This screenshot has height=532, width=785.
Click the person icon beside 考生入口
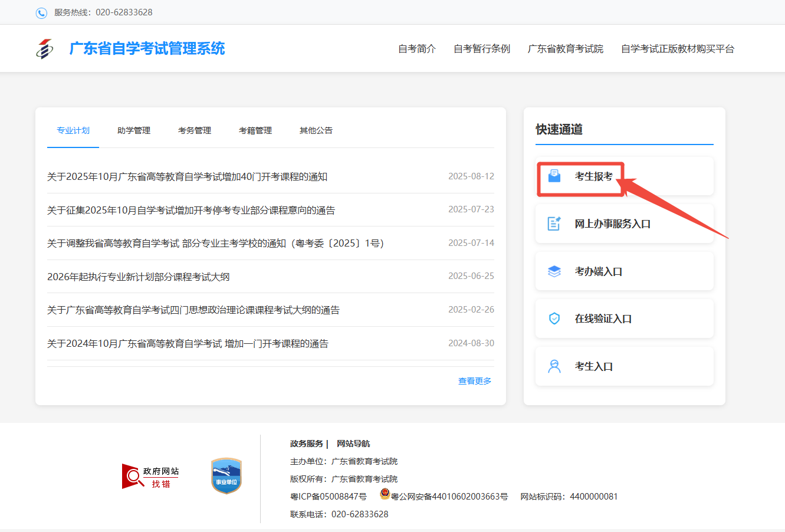coord(555,366)
